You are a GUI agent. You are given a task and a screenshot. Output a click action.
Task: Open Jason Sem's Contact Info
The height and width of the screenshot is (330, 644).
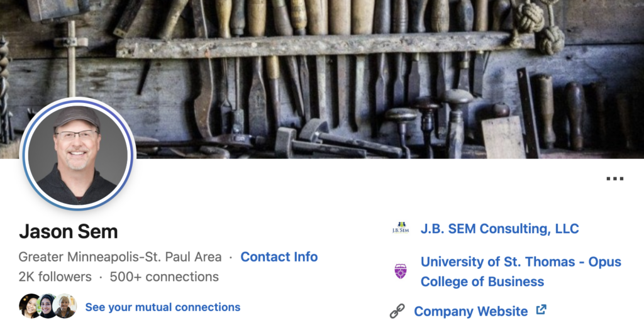[x=279, y=256]
